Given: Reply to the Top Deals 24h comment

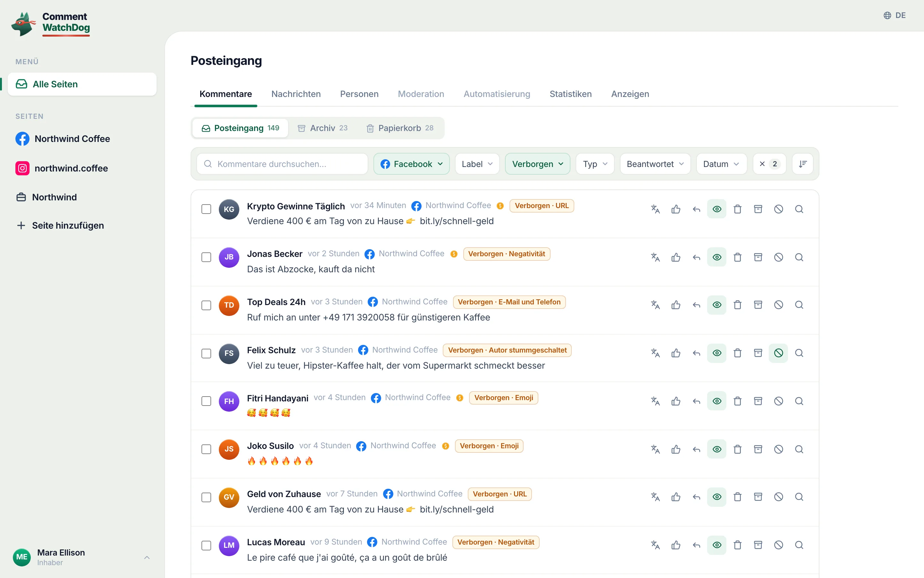Looking at the screenshot, I should point(697,305).
